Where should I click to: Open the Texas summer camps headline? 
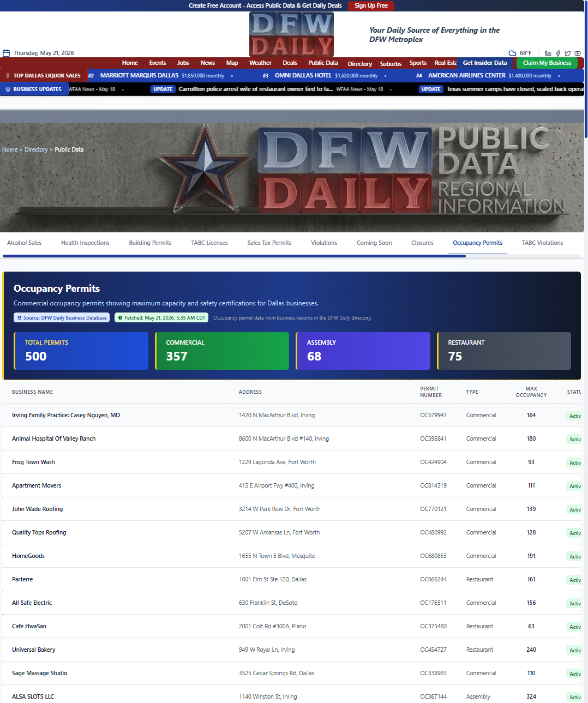pos(515,89)
